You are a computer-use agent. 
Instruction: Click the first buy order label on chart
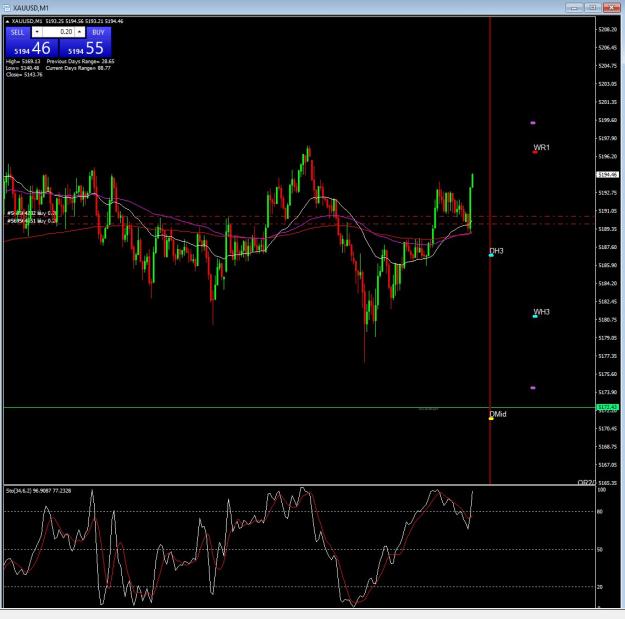coord(31,213)
